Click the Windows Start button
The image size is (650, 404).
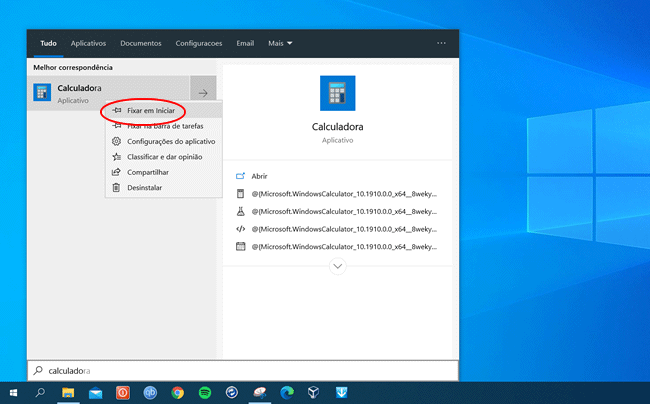[x=14, y=393]
